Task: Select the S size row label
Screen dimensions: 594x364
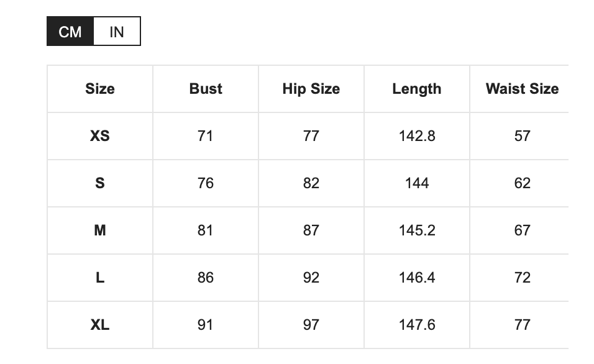Action: pyautogui.click(x=100, y=183)
